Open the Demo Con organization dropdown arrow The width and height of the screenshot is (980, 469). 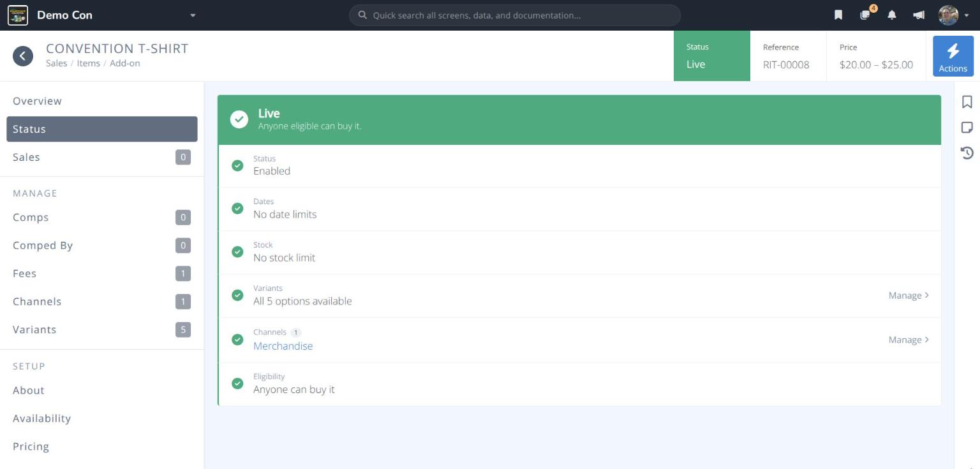[x=193, y=15]
